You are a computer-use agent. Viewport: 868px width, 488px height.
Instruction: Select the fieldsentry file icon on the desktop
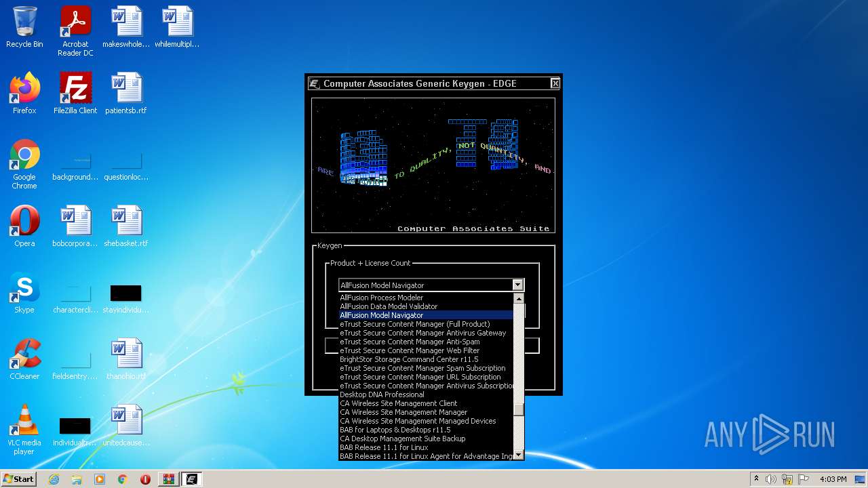75,366
